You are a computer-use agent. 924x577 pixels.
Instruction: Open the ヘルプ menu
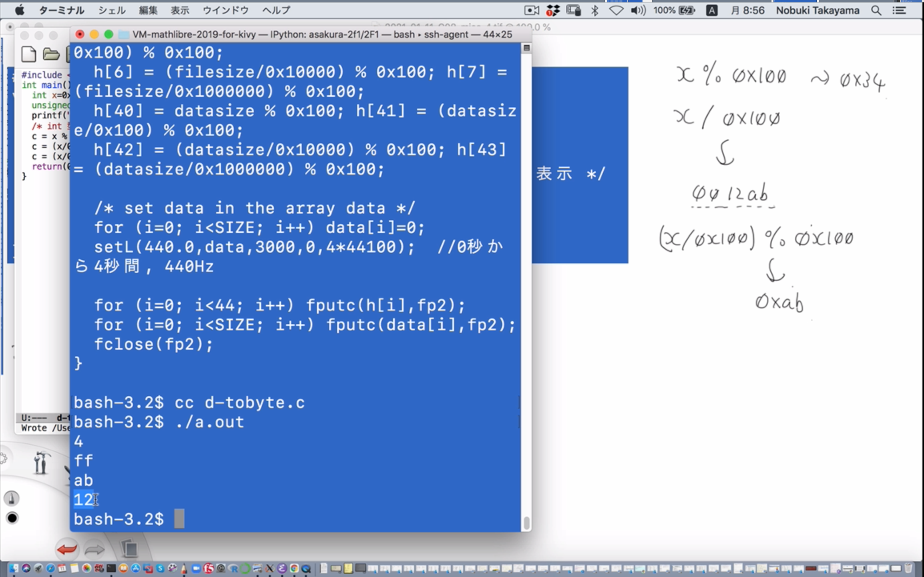pos(276,10)
